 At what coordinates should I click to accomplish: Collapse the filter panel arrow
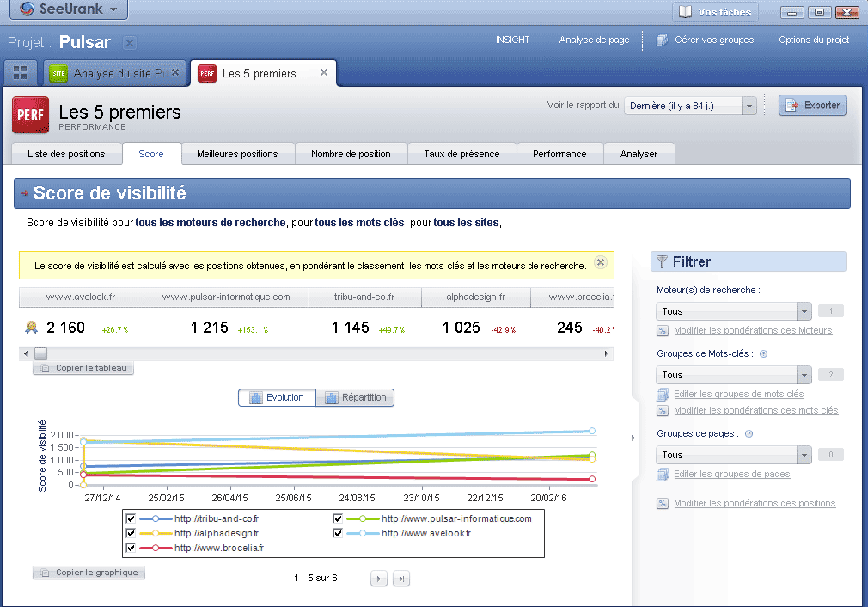[633, 438]
